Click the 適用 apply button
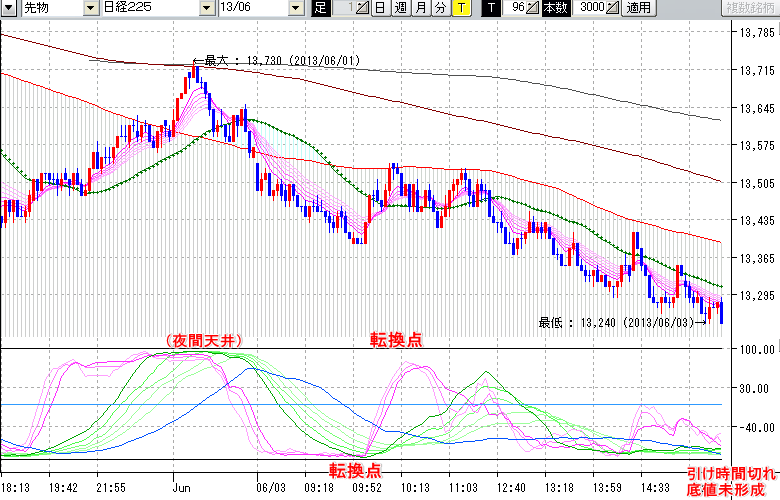The image size is (780, 500). click(x=638, y=8)
